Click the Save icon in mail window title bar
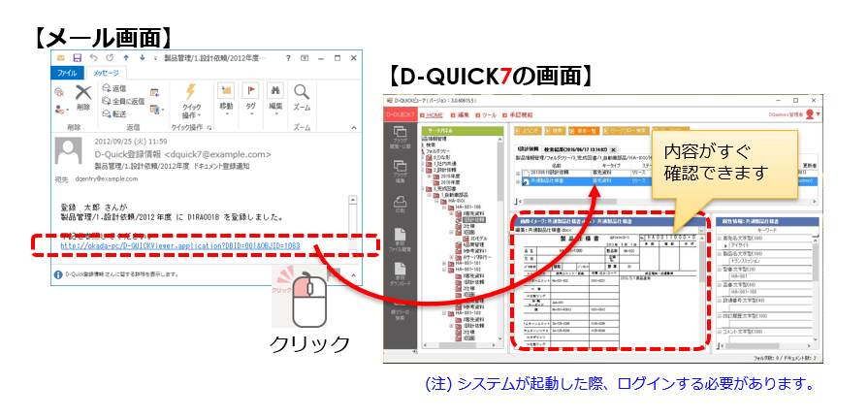Viewport: 868px width, 417px height. coord(78,57)
